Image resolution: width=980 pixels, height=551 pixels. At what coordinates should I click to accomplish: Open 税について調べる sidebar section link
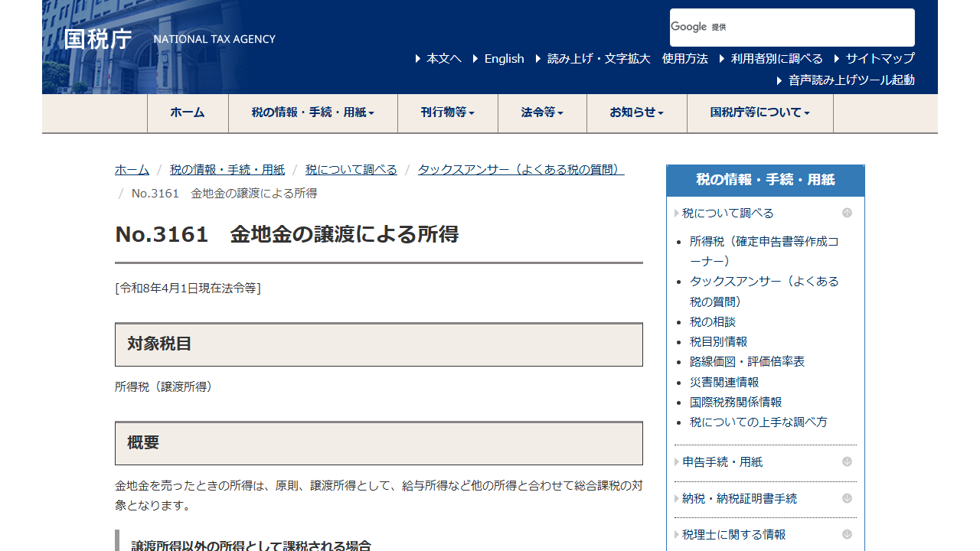(x=728, y=213)
